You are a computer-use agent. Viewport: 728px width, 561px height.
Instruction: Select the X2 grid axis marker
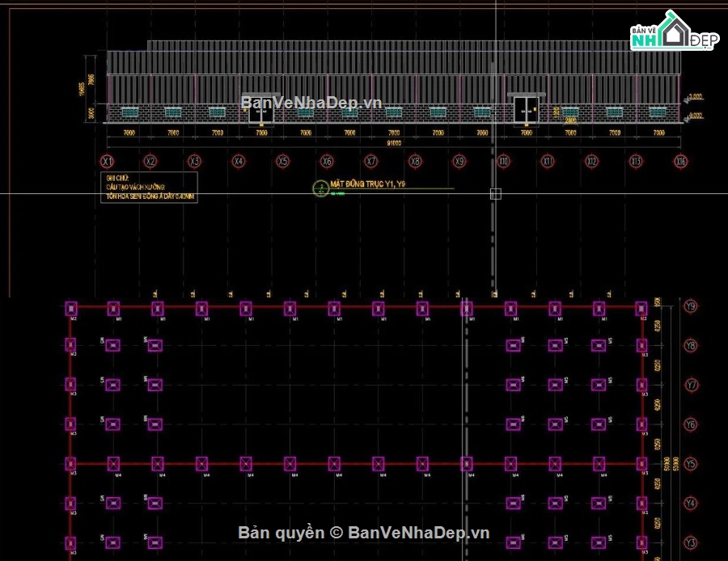[150, 162]
